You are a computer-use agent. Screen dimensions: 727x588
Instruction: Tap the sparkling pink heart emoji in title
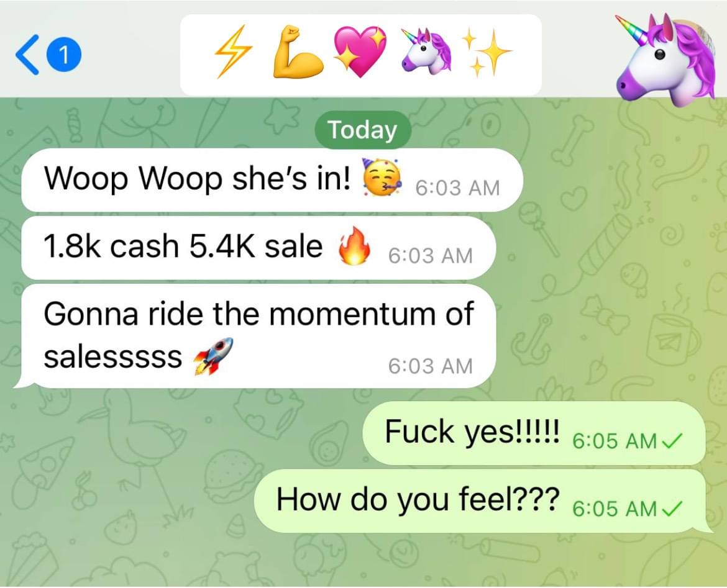[x=361, y=52]
